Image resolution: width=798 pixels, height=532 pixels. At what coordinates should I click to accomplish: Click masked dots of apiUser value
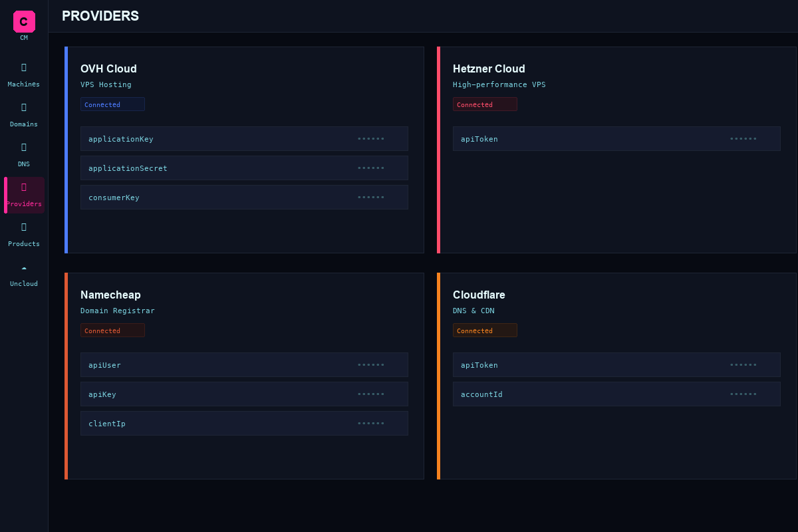(371, 365)
